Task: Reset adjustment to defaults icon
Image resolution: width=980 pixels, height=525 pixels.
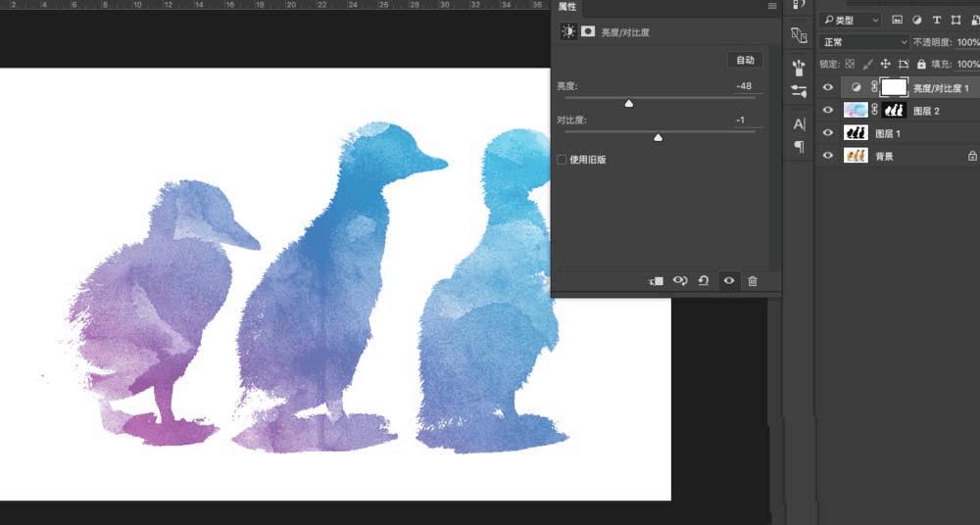Action: (x=704, y=281)
